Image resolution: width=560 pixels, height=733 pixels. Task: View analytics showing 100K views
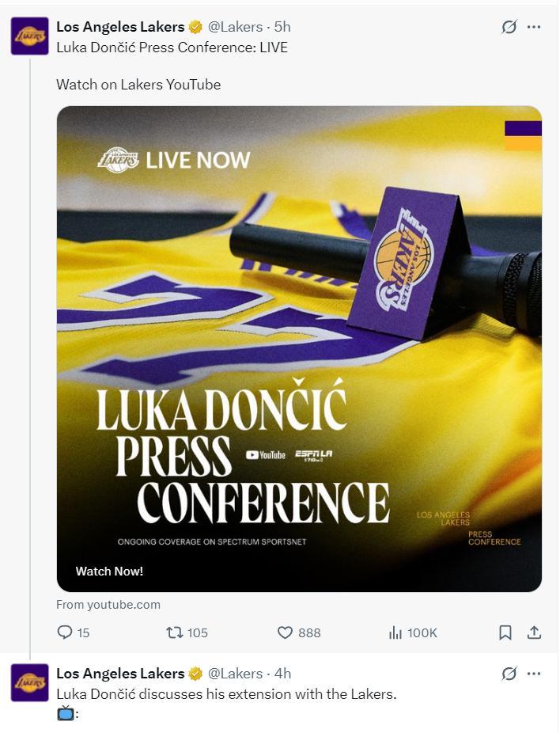click(x=396, y=632)
